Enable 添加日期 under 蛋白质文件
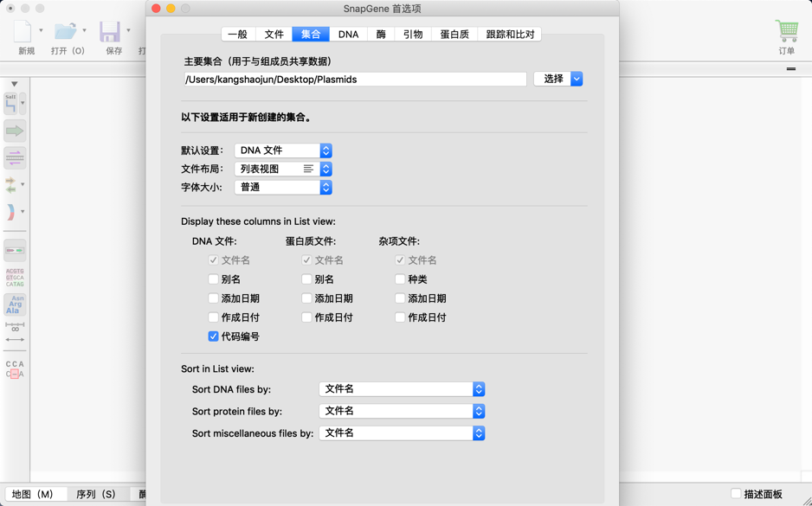 click(306, 298)
